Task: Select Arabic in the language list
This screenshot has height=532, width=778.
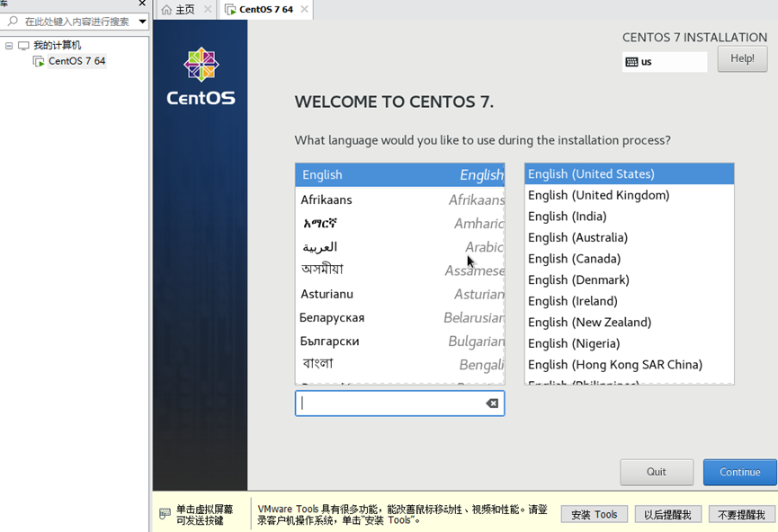Action: [400, 247]
